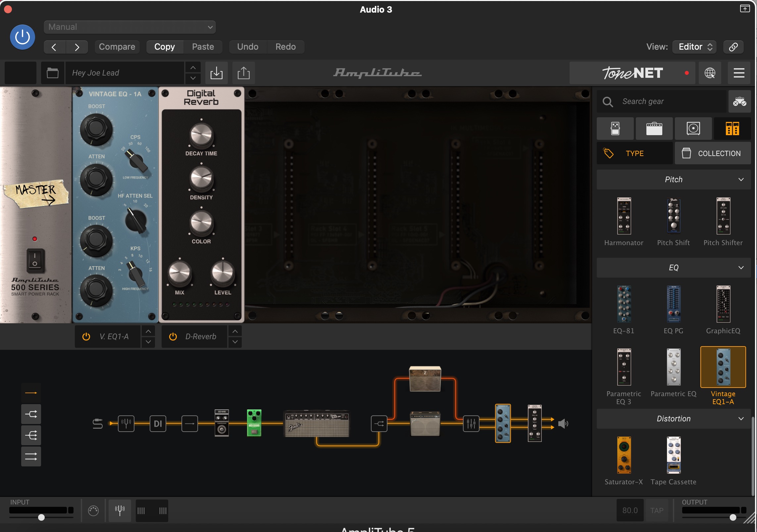This screenshot has width=757, height=532.
Task: Click the output speaker icon in chain
Action: 563,423
